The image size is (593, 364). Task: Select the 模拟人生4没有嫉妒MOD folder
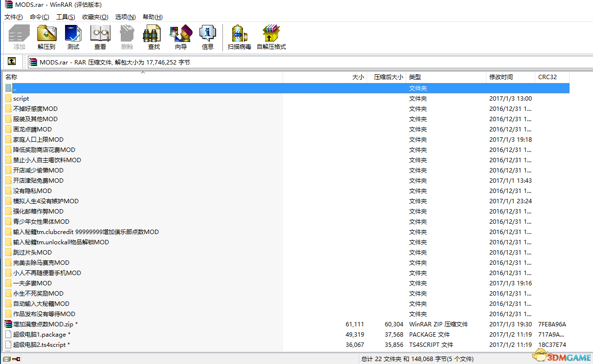46,201
